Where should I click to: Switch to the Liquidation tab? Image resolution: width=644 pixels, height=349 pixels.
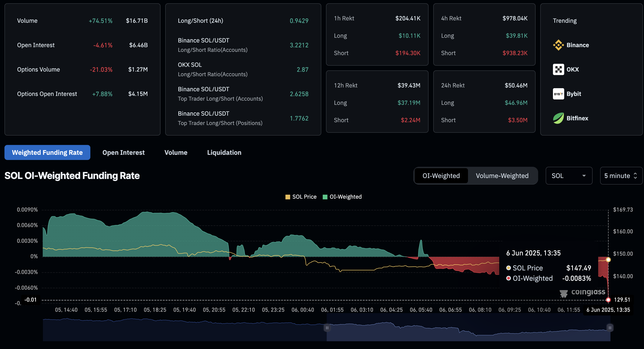(x=224, y=152)
